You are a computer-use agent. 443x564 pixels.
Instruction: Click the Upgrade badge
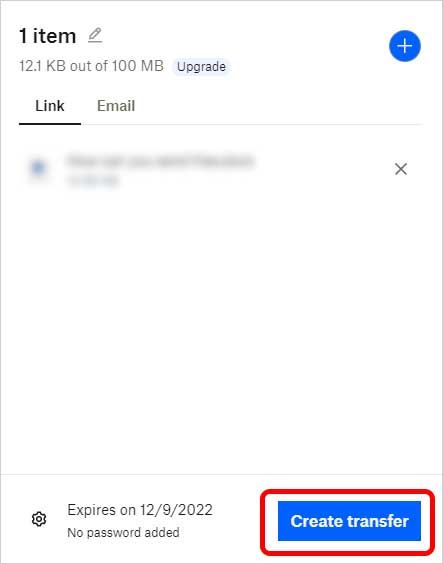click(201, 67)
